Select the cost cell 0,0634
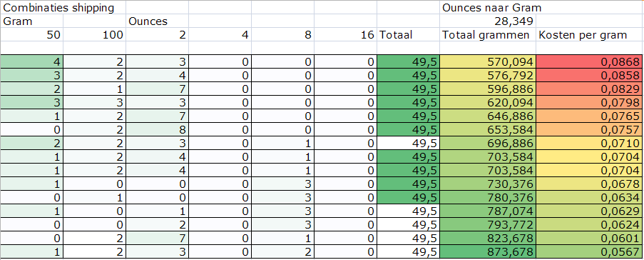This screenshot has height=260, width=644. (x=589, y=197)
